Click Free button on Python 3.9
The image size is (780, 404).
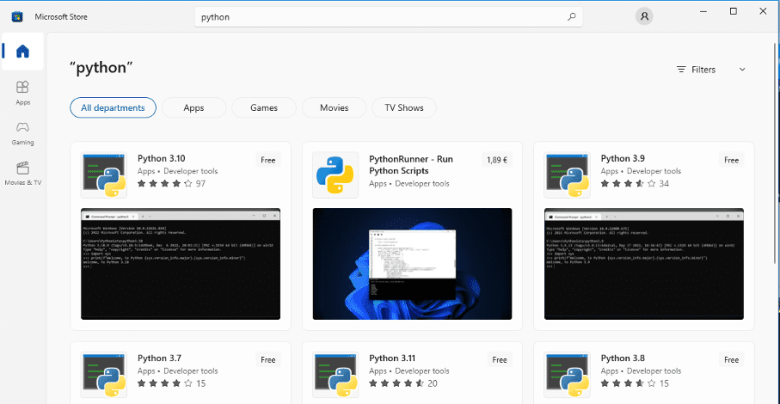731,160
